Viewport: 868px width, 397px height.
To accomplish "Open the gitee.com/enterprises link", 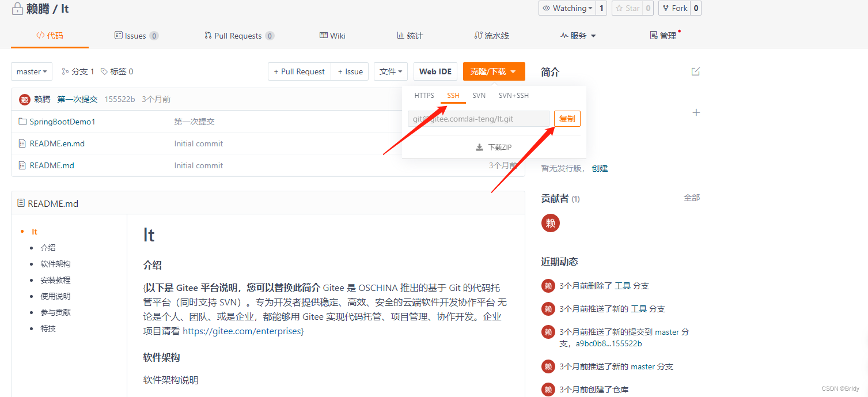I will 241,331.
